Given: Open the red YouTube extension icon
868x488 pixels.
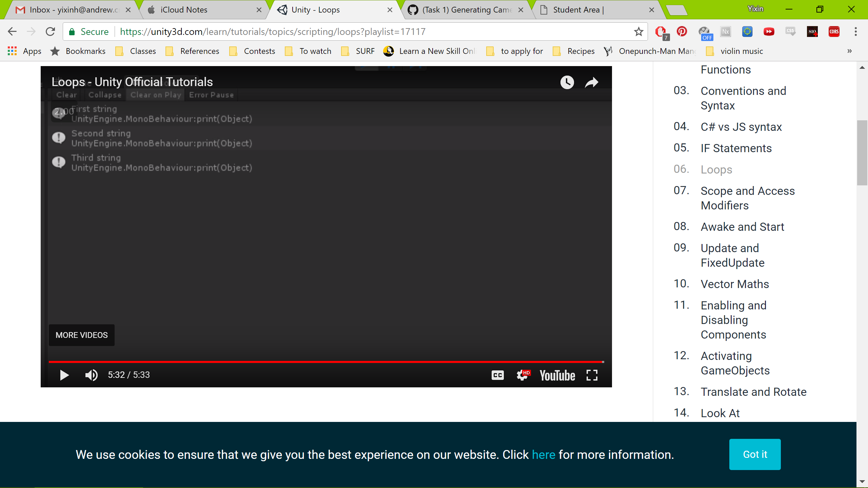Looking at the screenshot, I should 769,32.
